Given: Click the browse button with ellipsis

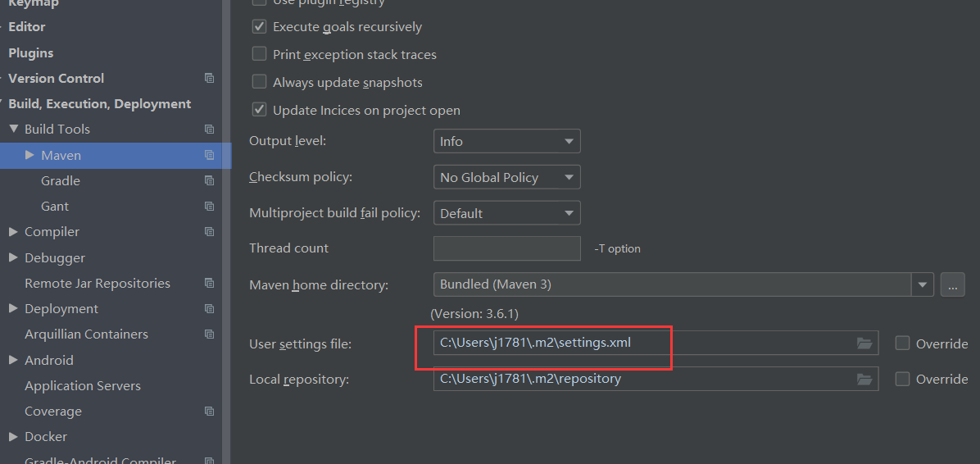Looking at the screenshot, I should click(952, 284).
